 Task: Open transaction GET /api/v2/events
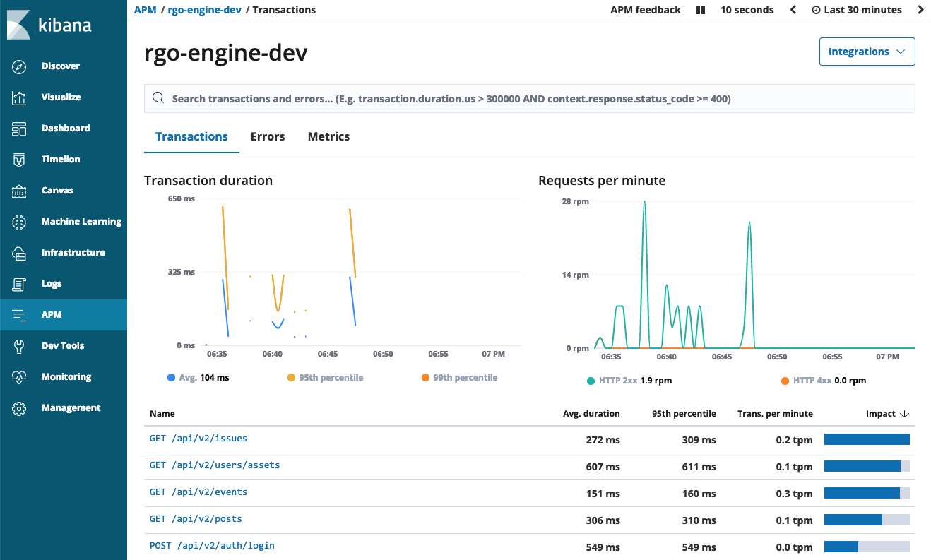pyautogui.click(x=198, y=492)
